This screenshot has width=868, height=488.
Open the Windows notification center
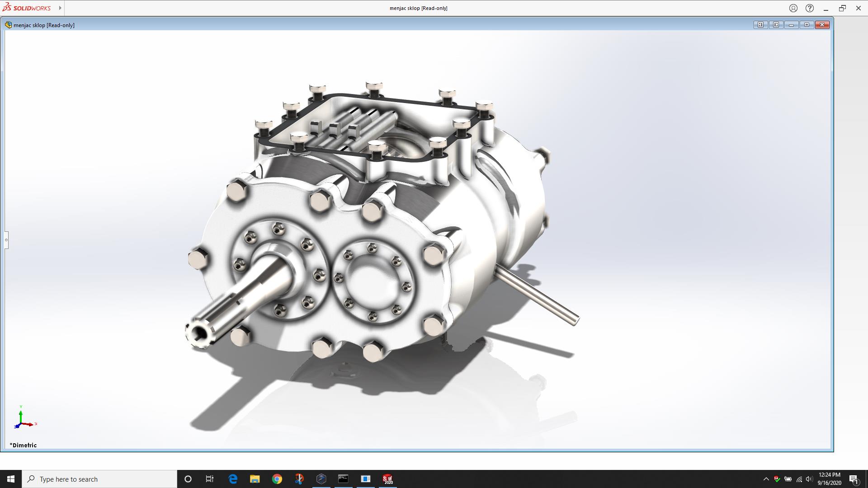coord(854,479)
